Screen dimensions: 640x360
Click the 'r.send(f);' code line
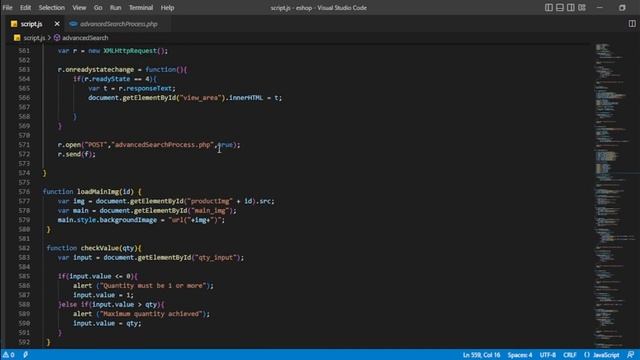[x=76, y=154]
